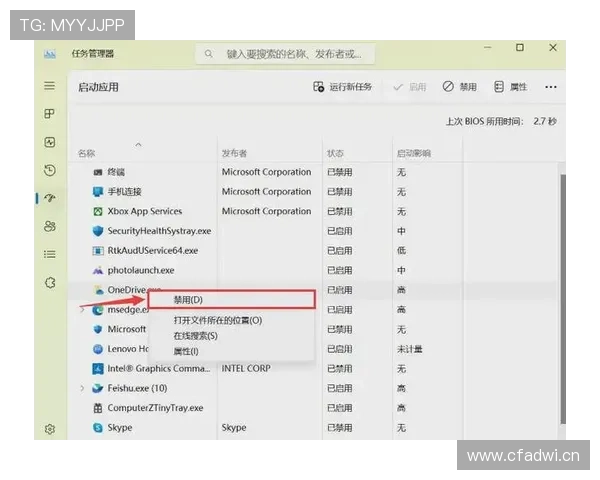Expand the msedge.exe group
The image size is (600, 480).
tap(82, 310)
